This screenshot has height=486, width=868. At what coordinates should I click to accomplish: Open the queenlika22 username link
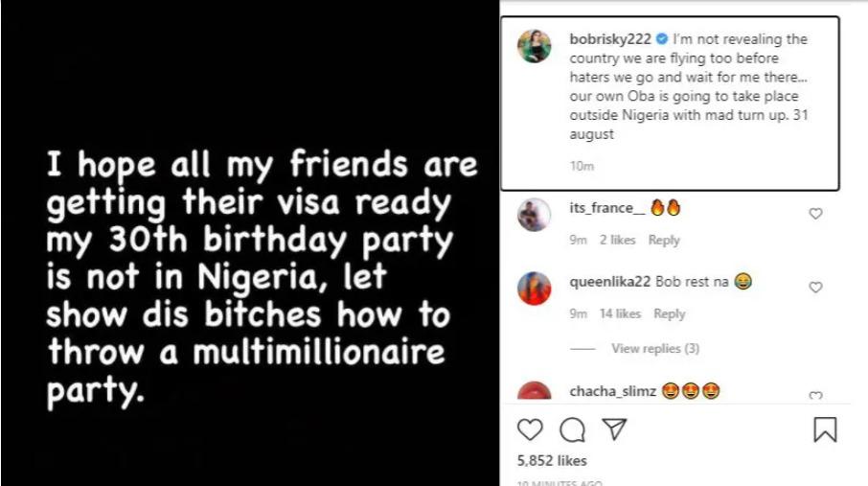609,282
